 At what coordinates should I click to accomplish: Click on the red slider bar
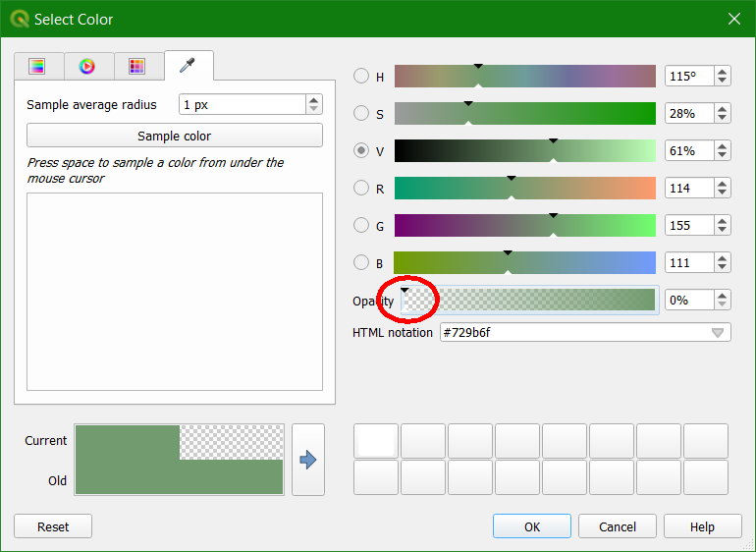click(x=525, y=188)
